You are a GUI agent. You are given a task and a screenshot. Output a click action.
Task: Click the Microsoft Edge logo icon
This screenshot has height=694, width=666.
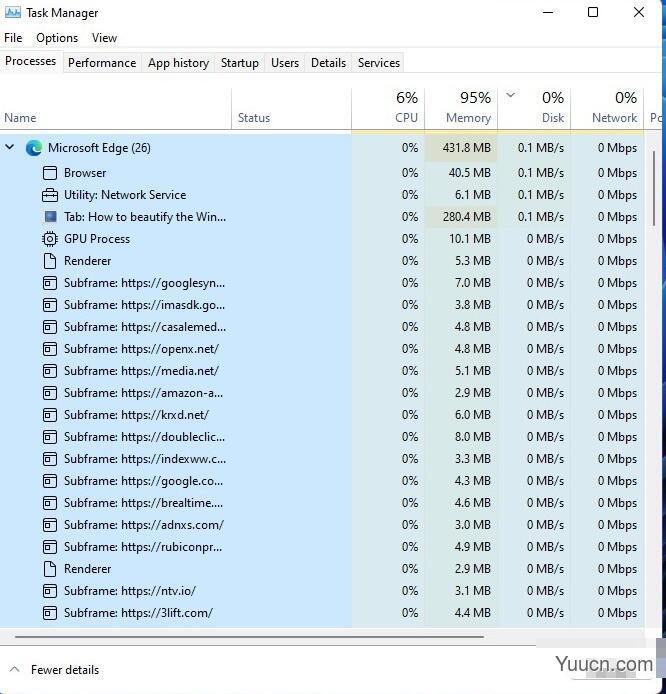(x=34, y=148)
